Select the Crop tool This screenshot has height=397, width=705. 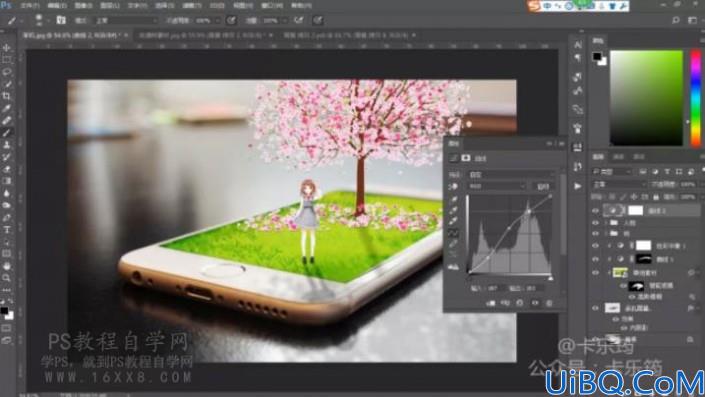click(7, 96)
